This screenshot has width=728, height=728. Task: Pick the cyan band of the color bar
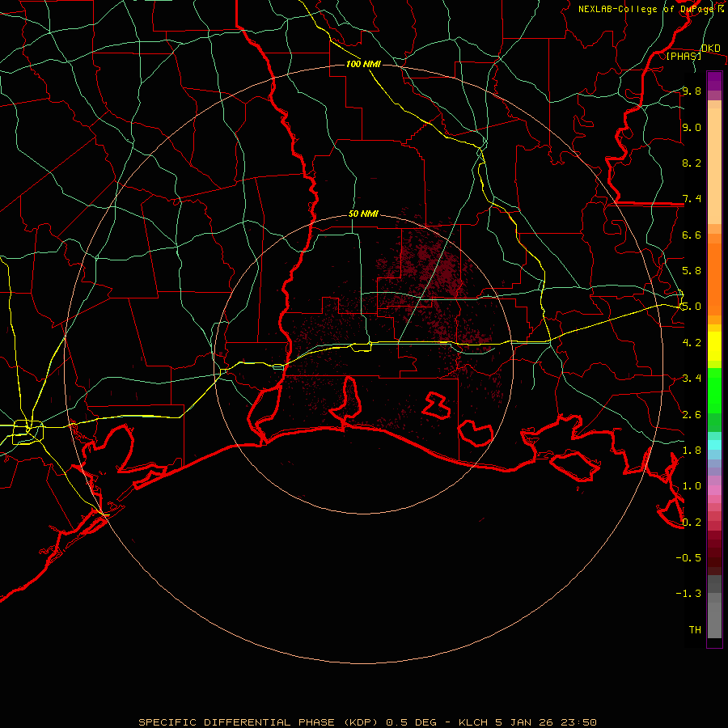tap(714, 445)
